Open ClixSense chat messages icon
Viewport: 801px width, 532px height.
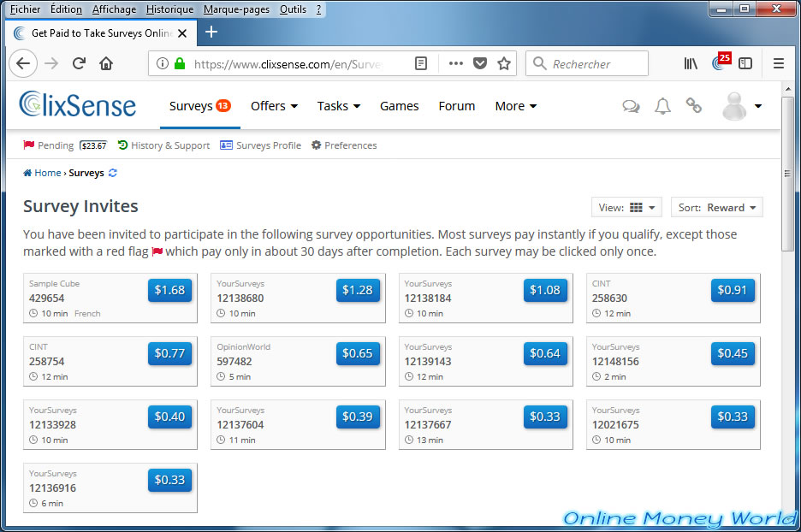click(x=631, y=106)
